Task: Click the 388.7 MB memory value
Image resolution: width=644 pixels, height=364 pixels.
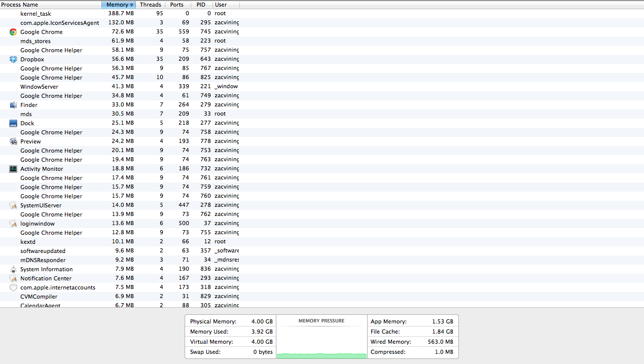Action: (x=121, y=14)
